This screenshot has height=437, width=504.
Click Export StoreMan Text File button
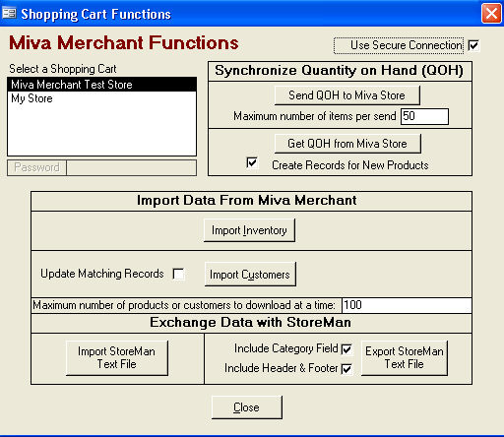405,358
